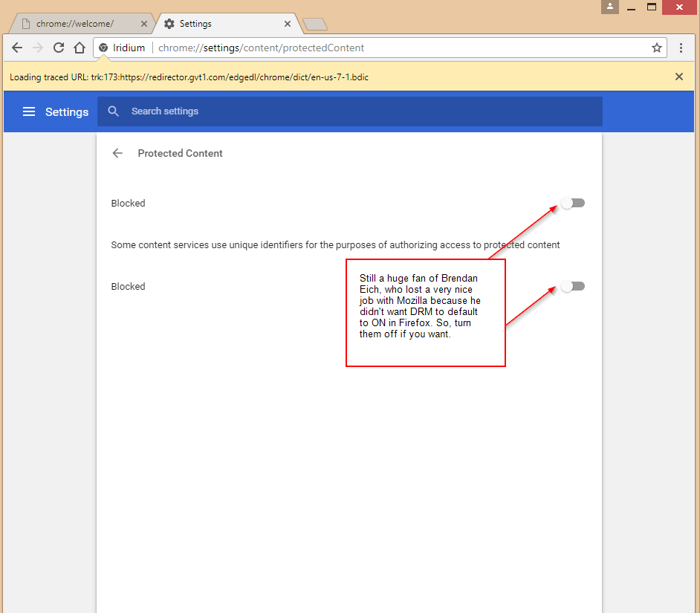
Task: Click the Iridium site info icon
Action: pos(103,48)
